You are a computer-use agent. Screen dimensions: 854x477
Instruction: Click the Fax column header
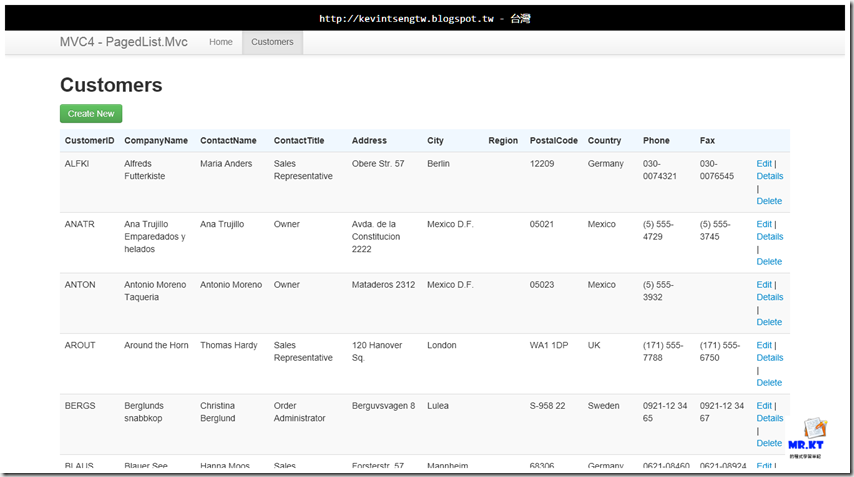[707, 140]
